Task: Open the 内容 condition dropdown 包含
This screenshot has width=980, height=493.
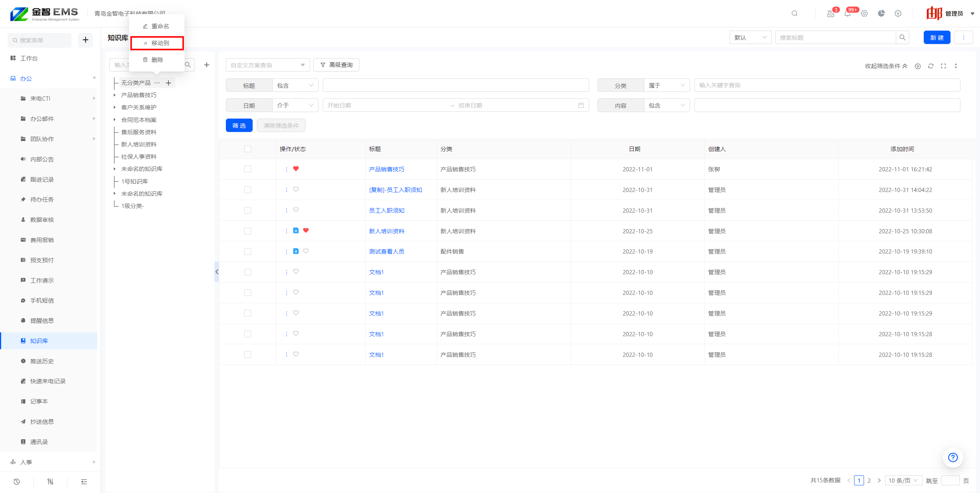Action: pos(667,105)
